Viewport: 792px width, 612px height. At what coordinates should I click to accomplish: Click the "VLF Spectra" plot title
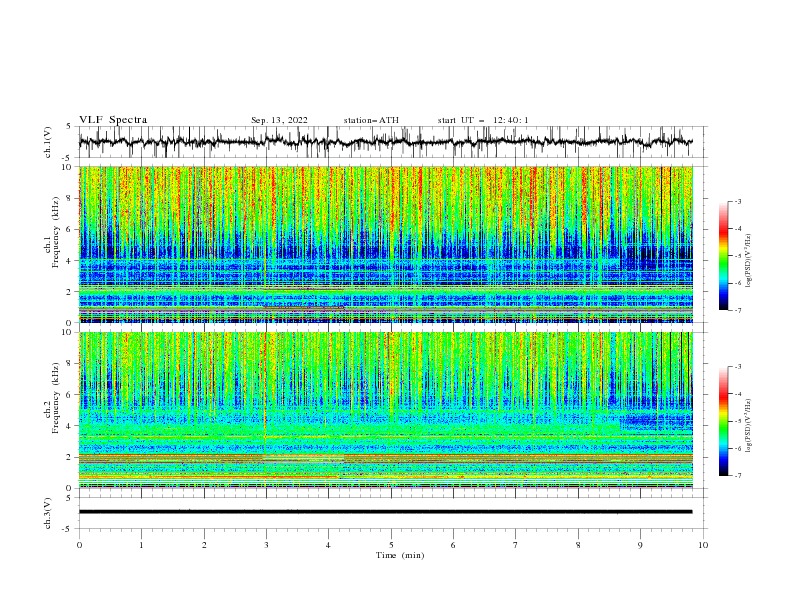coord(113,120)
